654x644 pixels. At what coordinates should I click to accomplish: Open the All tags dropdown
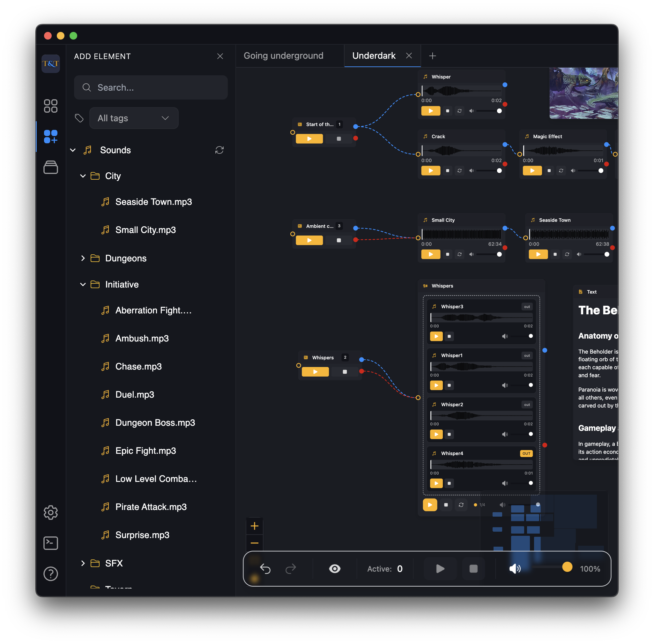(x=134, y=118)
